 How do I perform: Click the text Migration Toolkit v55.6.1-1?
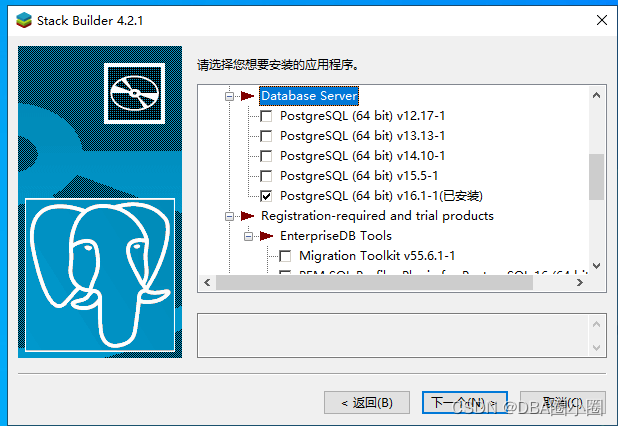(377, 256)
